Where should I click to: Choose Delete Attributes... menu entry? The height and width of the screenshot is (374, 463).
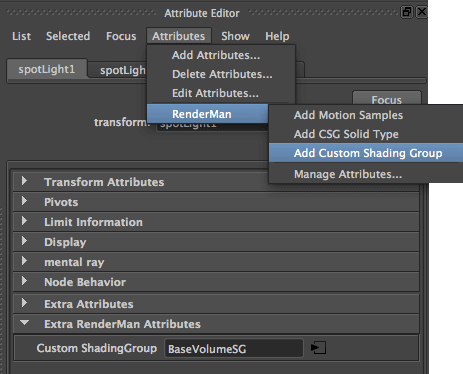coord(221,74)
